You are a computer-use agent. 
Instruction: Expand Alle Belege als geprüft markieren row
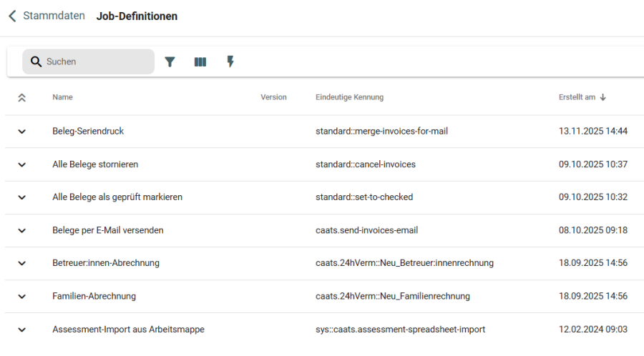pyautogui.click(x=21, y=197)
